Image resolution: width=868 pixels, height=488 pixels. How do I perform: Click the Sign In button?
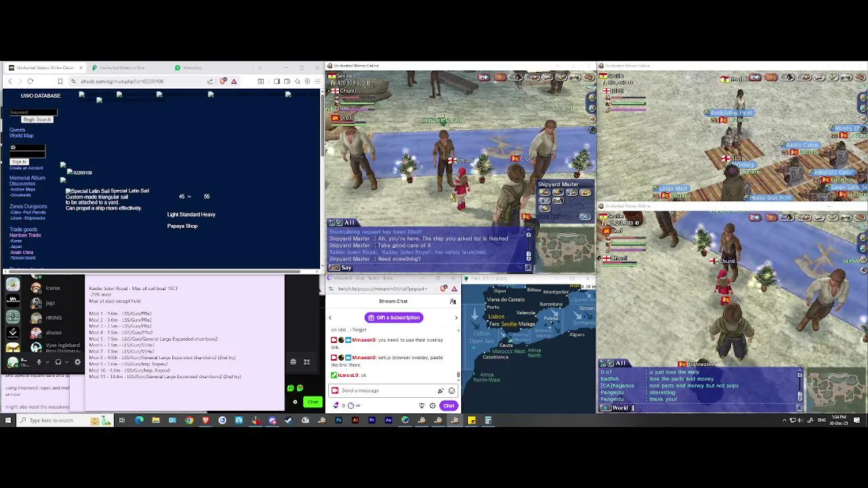[x=19, y=162]
